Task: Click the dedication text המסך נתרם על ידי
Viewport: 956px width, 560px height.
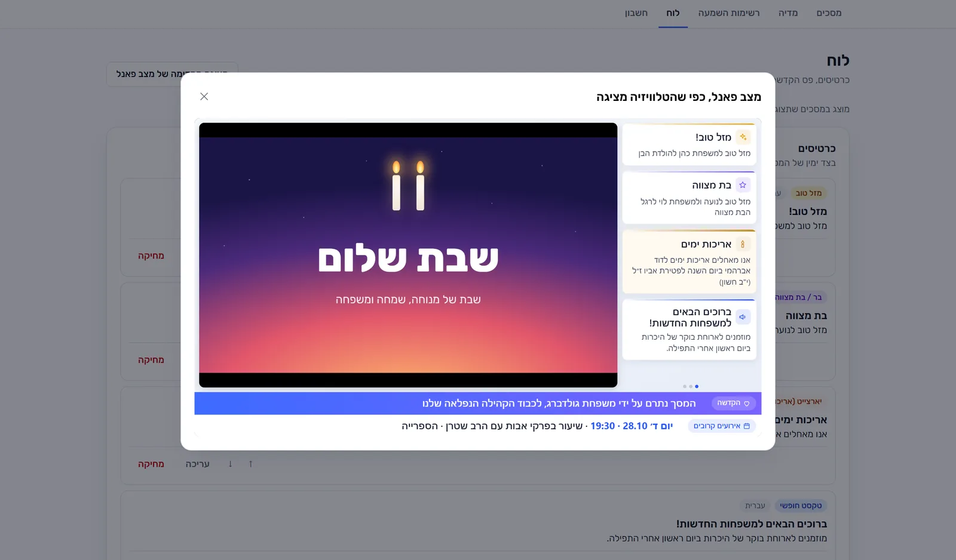Action: pos(559,404)
